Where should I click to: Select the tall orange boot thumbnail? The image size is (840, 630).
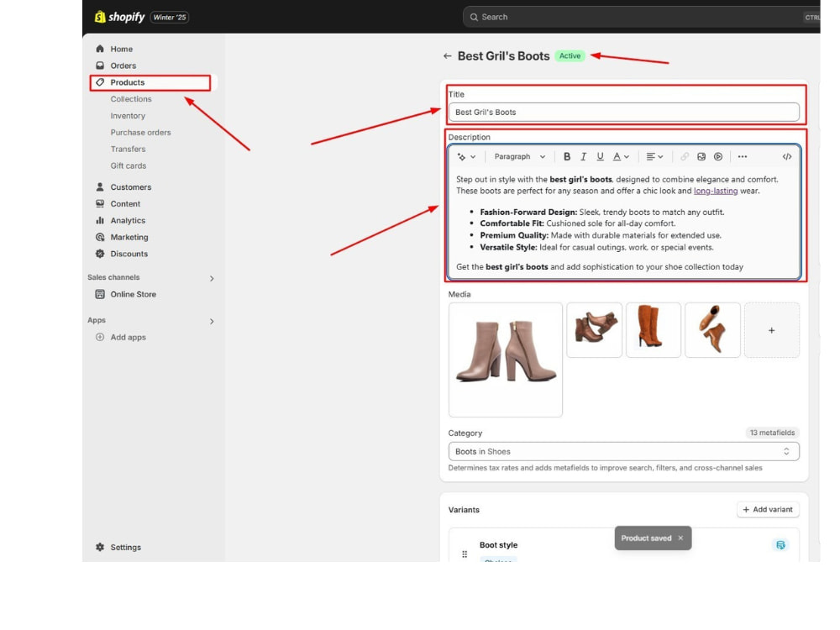653,330
